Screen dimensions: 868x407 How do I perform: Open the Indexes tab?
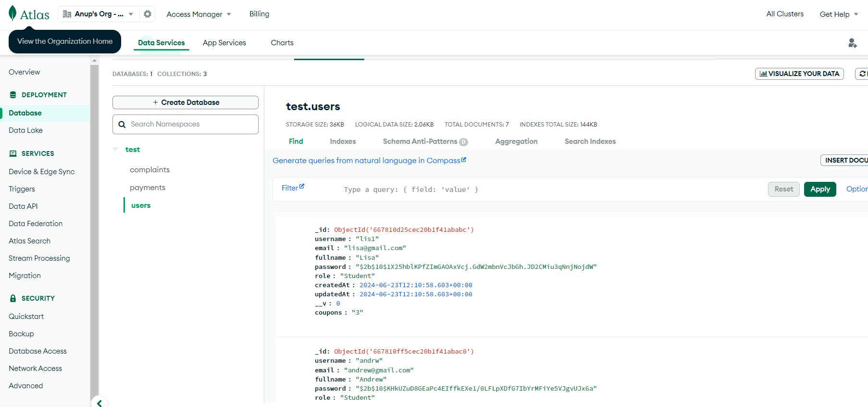[x=343, y=141]
